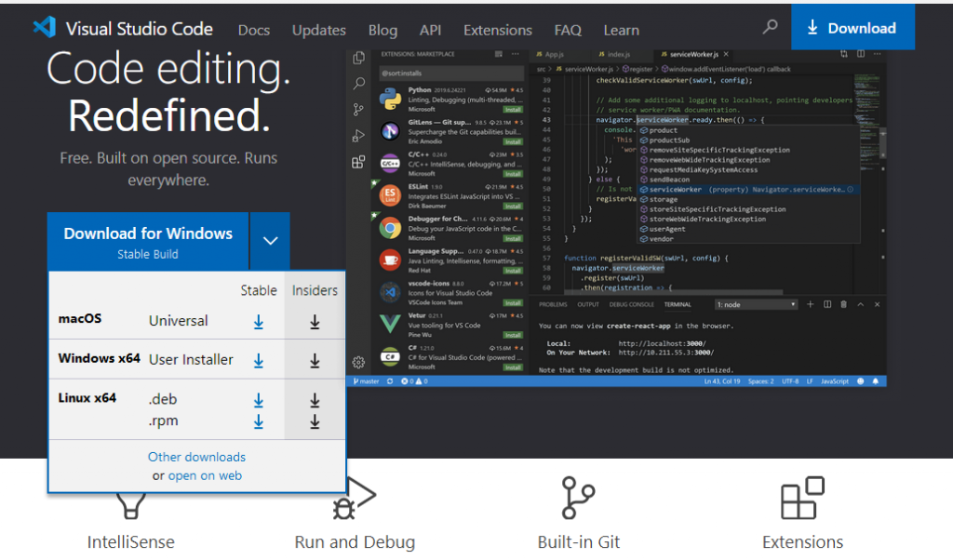Click the notifications bell in the status bar
953x560 pixels.
pyautogui.click(x=876, y=381)
